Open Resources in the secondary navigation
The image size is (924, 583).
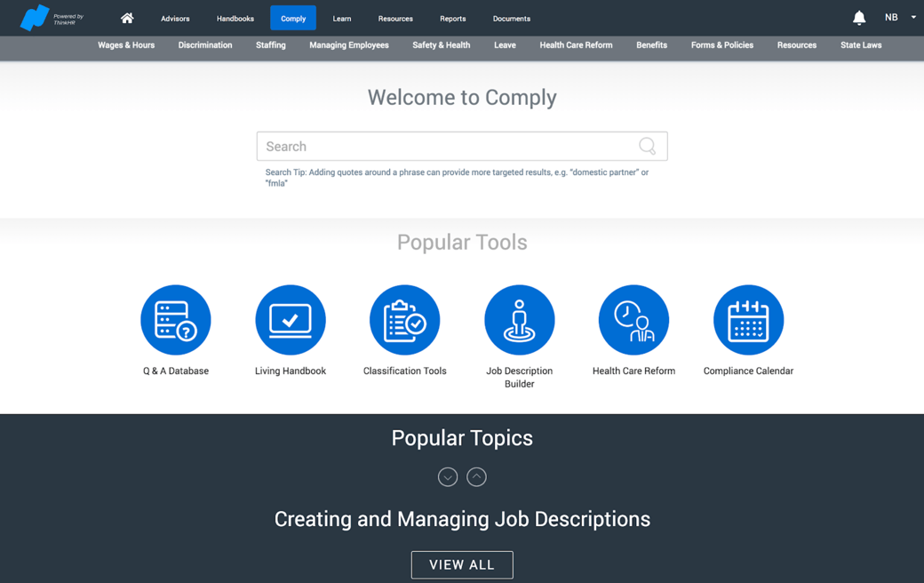click(797, 44)
